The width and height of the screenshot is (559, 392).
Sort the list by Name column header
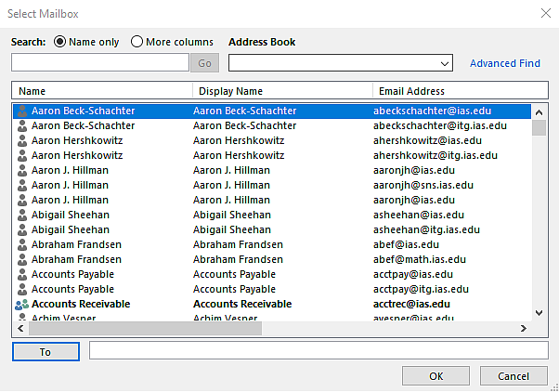(102, 91)
